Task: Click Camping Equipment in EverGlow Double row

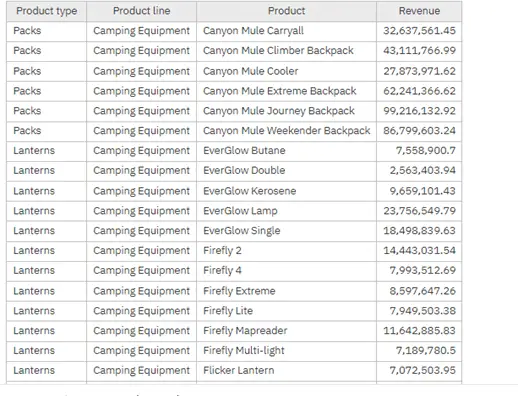Action: (142, 171)
